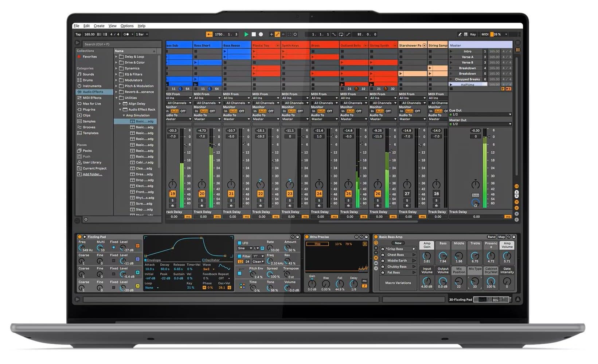Collapse the Amp Simulation folder
This screenshot has width=598, height=364.
[x=124, y=115]
